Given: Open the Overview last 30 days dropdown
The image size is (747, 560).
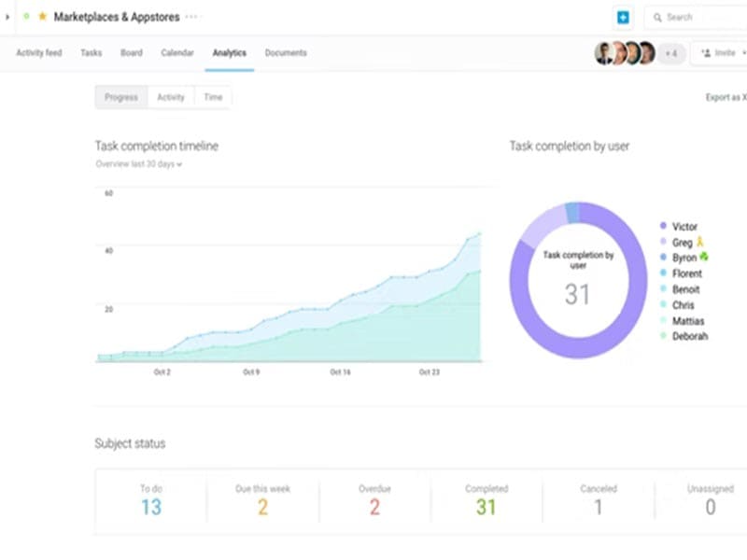Looking at the screenshot, I should tap(139, 164).
